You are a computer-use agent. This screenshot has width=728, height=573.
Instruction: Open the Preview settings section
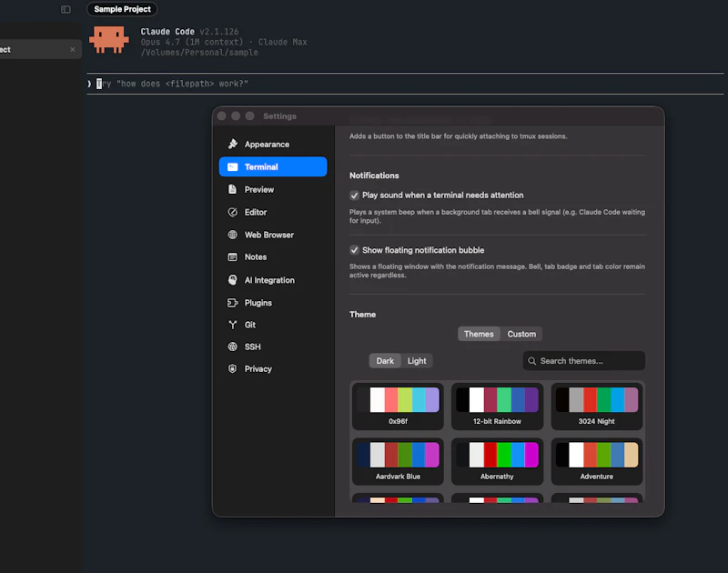[273, 189]
